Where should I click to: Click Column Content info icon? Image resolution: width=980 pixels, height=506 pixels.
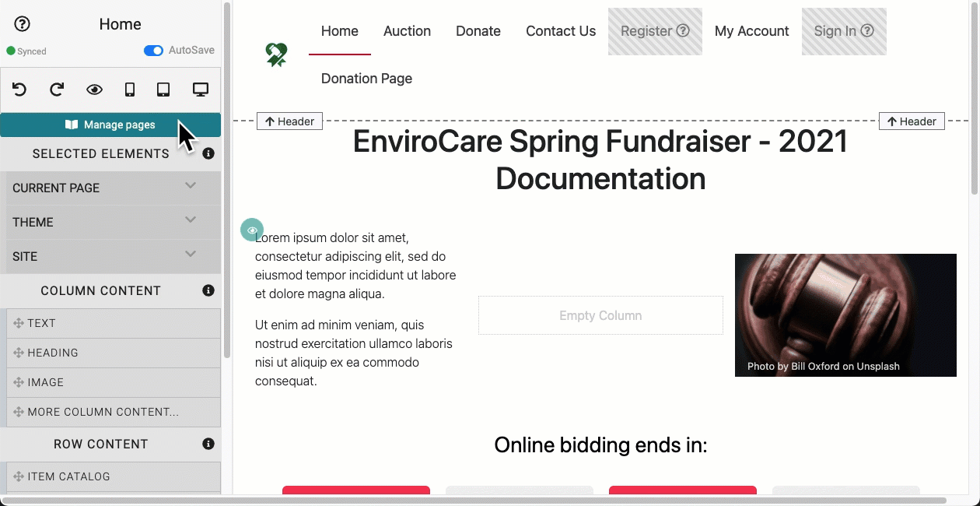click(208, 290)
